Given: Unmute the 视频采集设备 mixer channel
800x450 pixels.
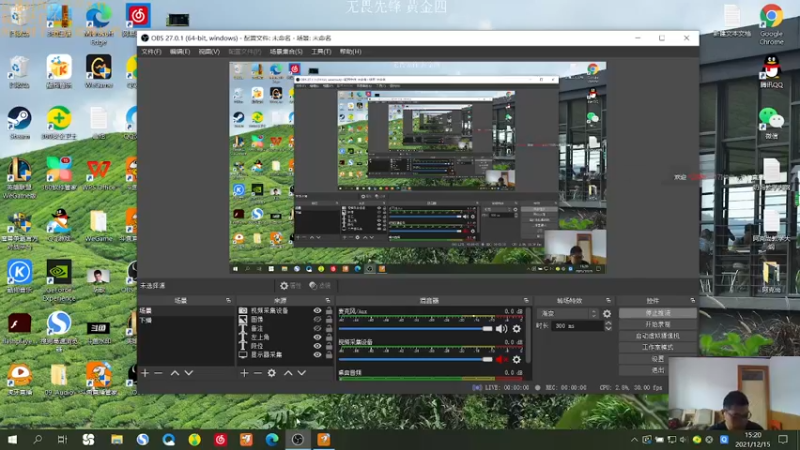Looking at the screenshot, I should tap(502, 360).
